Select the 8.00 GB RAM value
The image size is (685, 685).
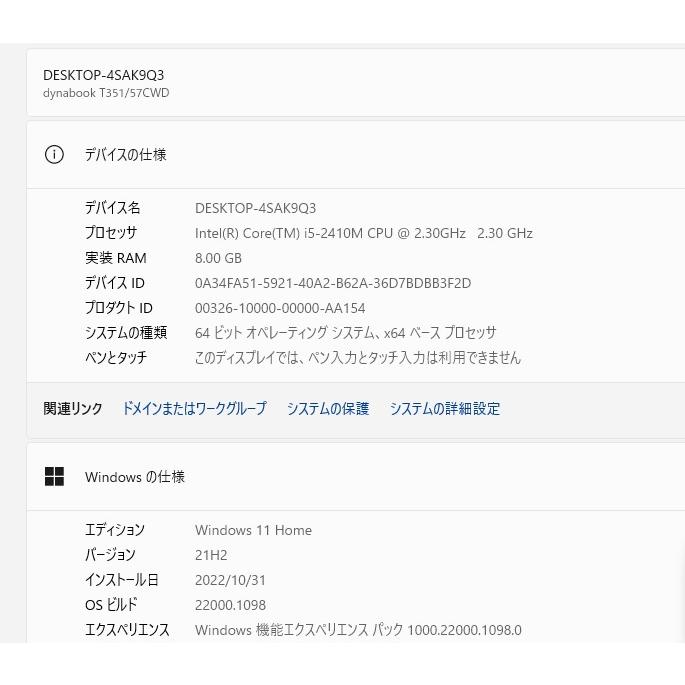click(x=220, y=258)
